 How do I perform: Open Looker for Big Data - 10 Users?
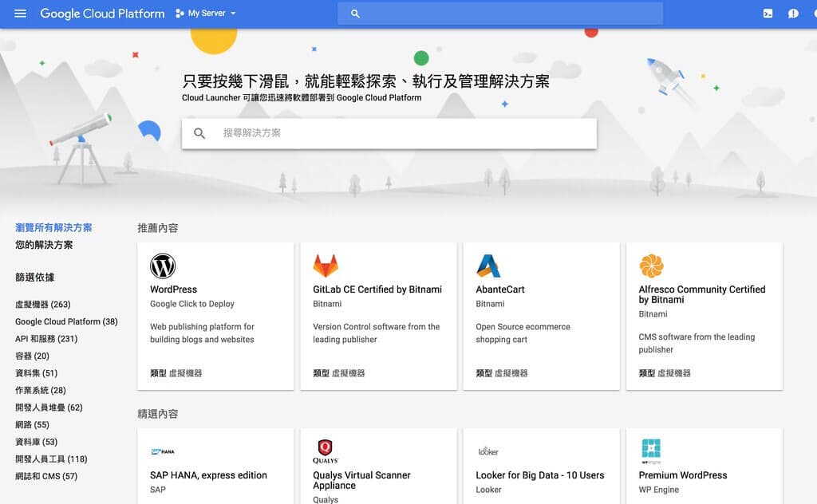tap(540, 475)
